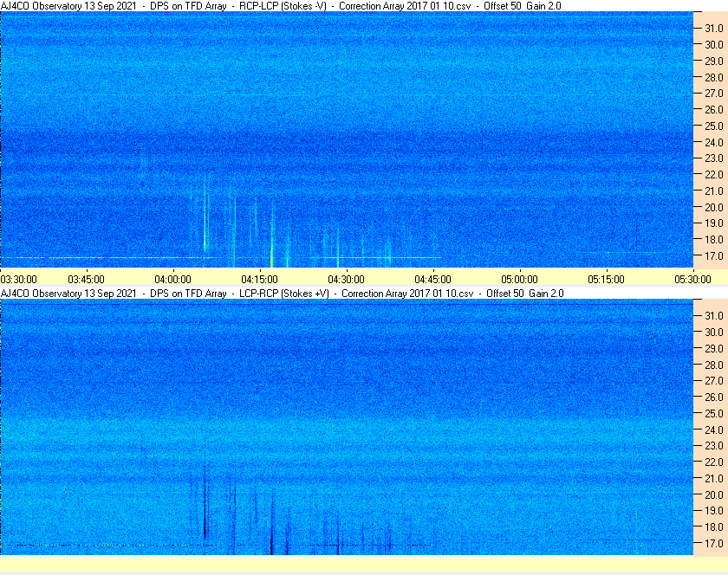Click the LCP-RCP (Stokes +V) title text

(x=284, y=294)
